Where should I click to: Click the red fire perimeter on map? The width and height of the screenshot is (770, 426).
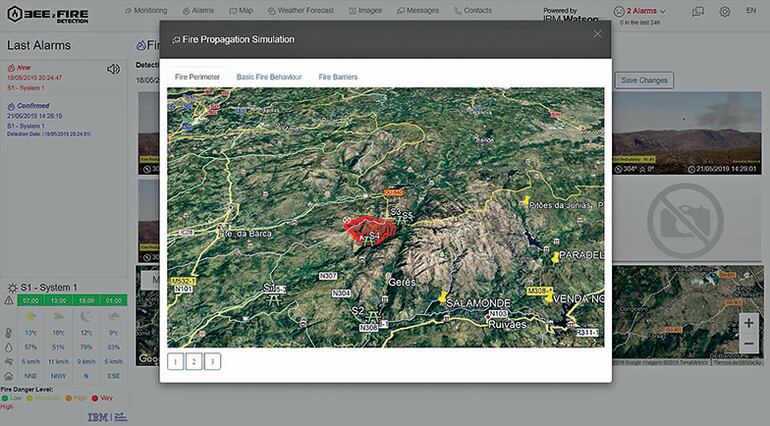pyautogui.click(x=366, y=229)
